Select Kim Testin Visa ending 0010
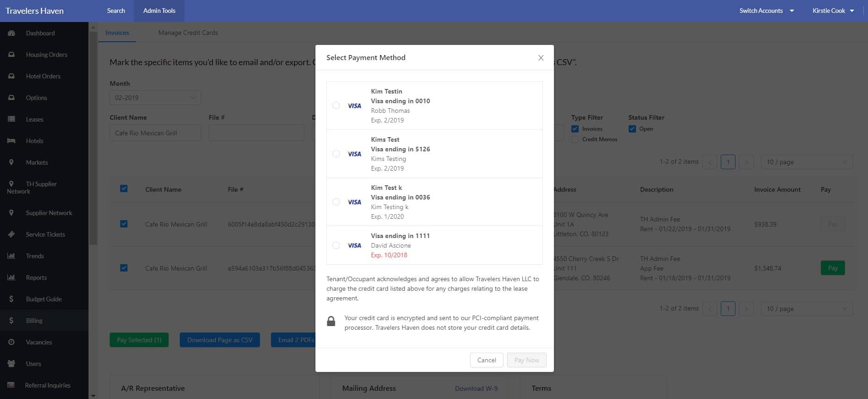This screenshot has height=399, width=868. coord(336,105)
